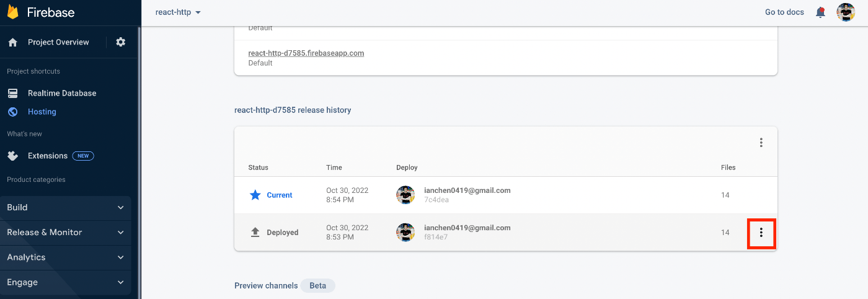Click the Deploy column header

(407, 167)
